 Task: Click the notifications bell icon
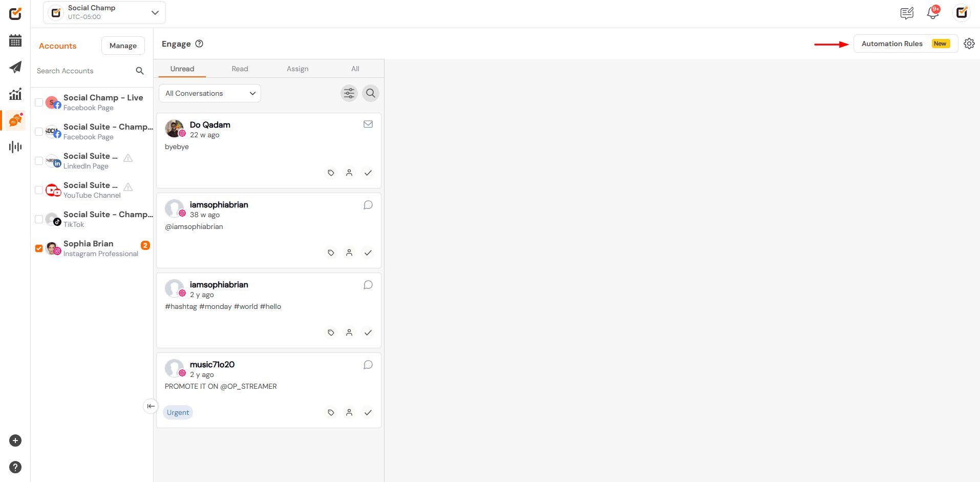pyautogui.click(x=932, y=13)
